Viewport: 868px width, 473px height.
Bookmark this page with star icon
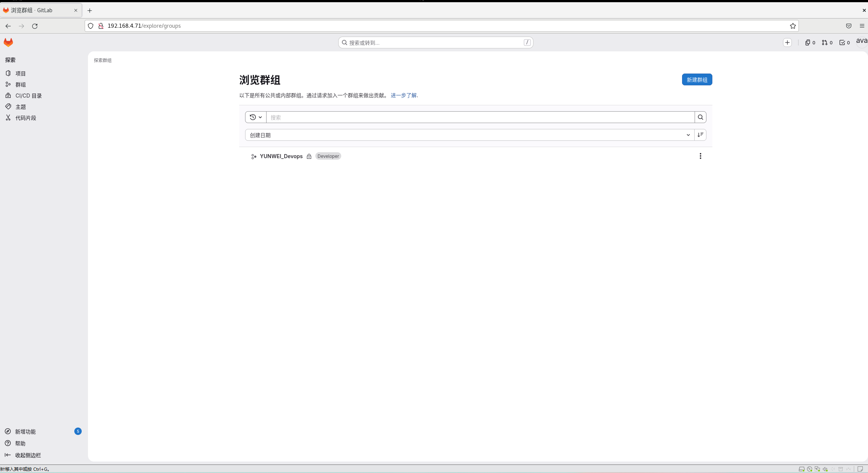pos(793,26)
